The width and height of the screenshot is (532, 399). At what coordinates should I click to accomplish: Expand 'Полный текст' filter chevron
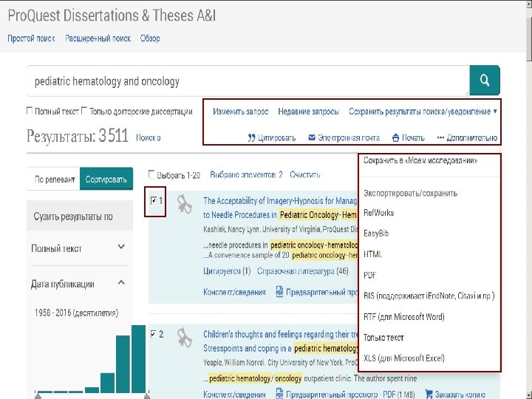pyautogui.click(x=121, y=248)
